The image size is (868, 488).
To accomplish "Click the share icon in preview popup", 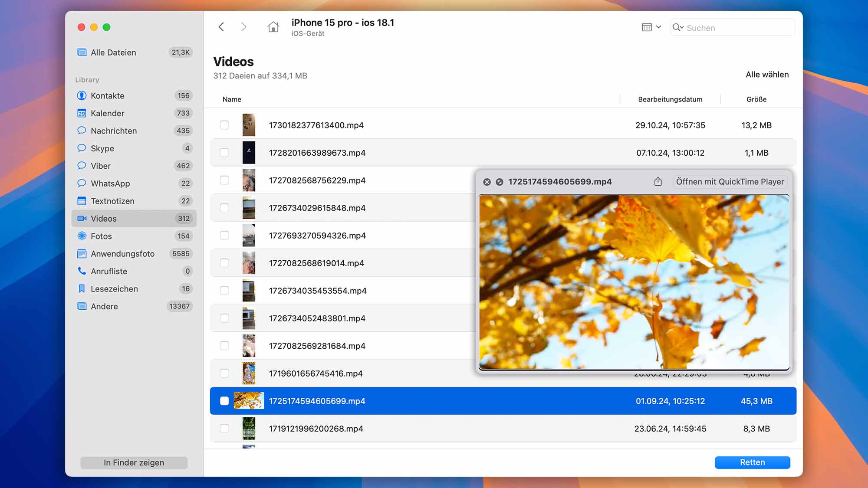I will [x=658, y=182].
